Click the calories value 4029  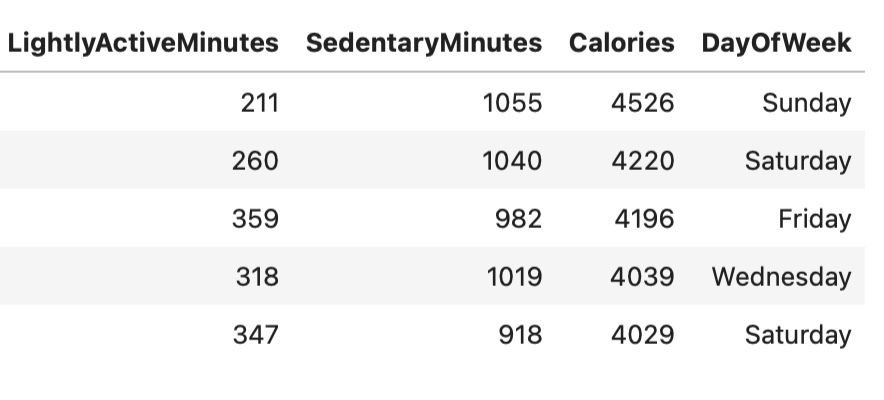(x=643, y=335)
